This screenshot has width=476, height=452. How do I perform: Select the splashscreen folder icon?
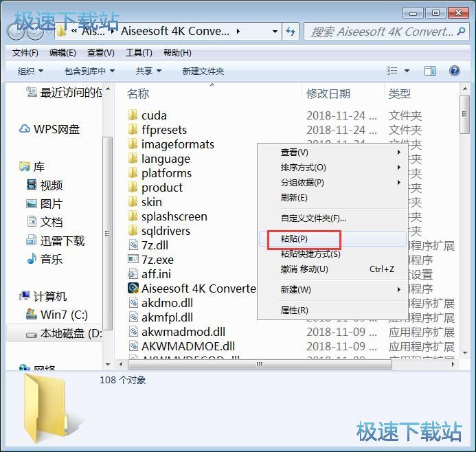[133, 216]
